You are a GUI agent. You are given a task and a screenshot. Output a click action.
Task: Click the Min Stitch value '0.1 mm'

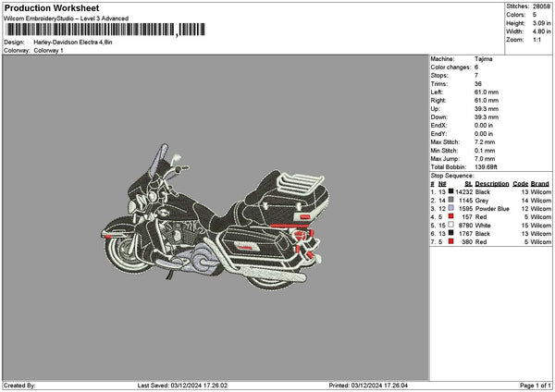click(x=485, y=151)
